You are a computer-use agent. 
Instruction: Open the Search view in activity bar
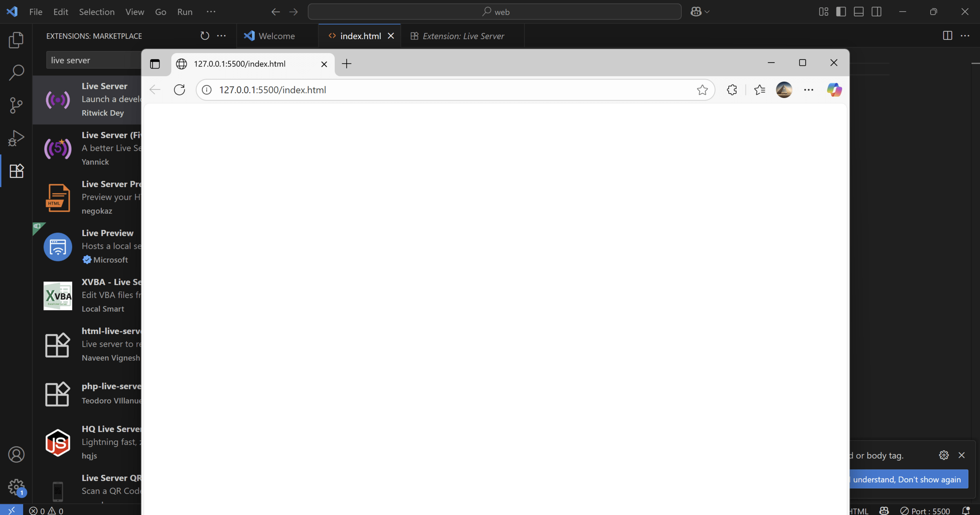tap(16, 72)
